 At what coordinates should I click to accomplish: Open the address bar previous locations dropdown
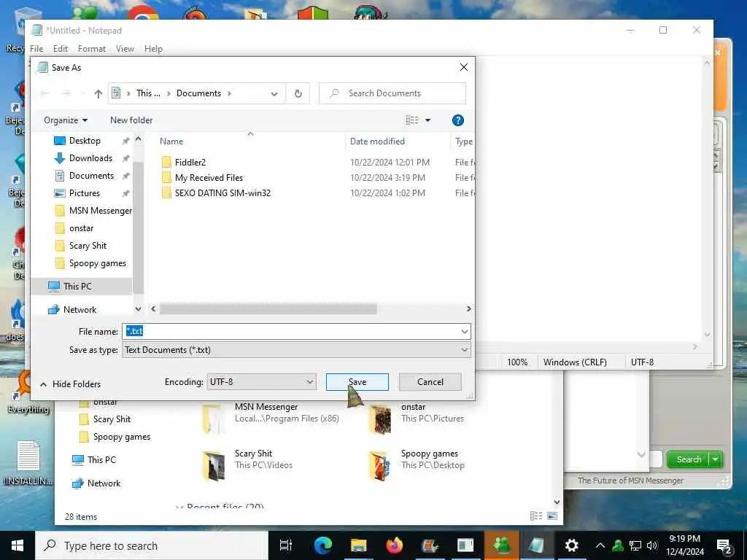[x=274, y=94]
